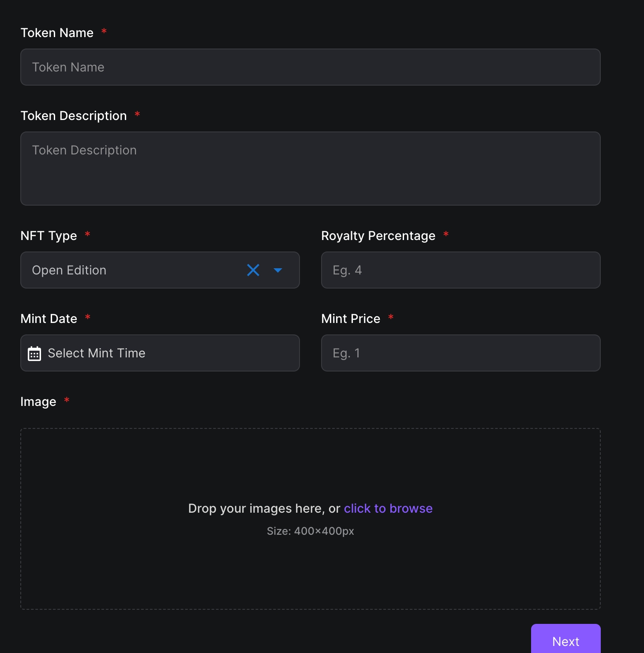
Task: Click the Token Description label
Action: click(x=74, y=116)
